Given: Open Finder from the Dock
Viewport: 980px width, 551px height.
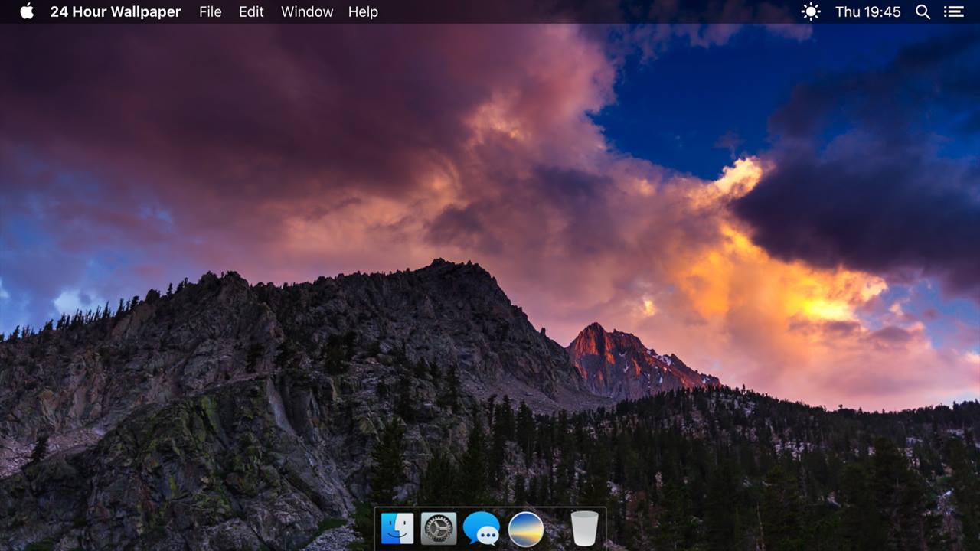Looking at the screenshot, I should pyautogui.click(x=397, y=529).
